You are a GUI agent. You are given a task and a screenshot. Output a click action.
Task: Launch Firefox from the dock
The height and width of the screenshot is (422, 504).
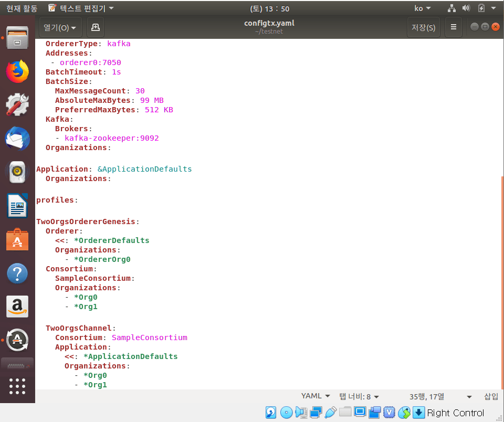point(17,71)
